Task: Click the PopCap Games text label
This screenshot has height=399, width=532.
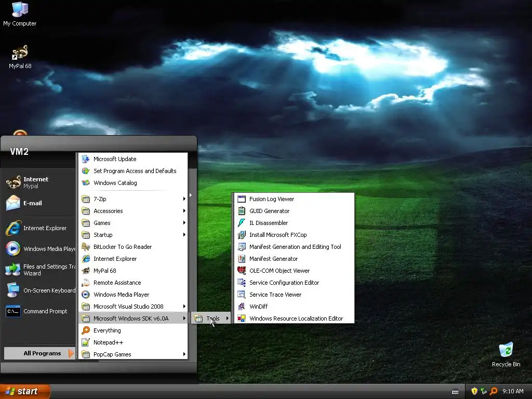Action: pyautogui.click(x=112, y=354)
